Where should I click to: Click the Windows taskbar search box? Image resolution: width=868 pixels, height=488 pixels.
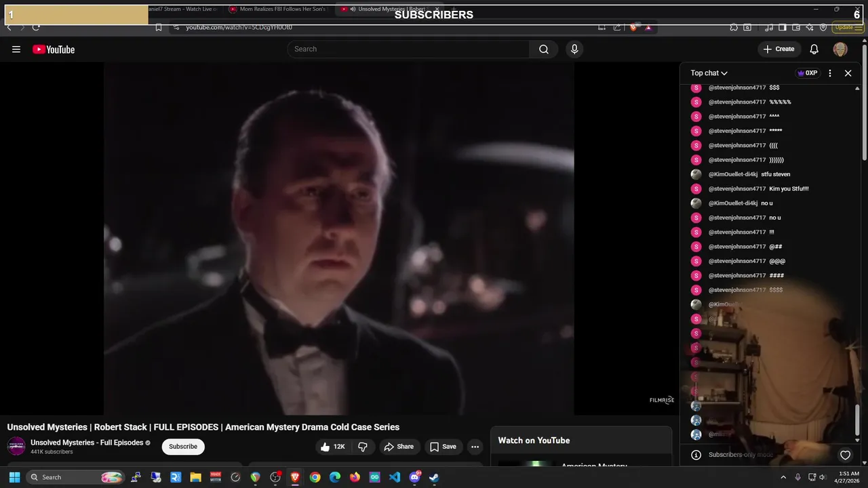pos(75,477)
